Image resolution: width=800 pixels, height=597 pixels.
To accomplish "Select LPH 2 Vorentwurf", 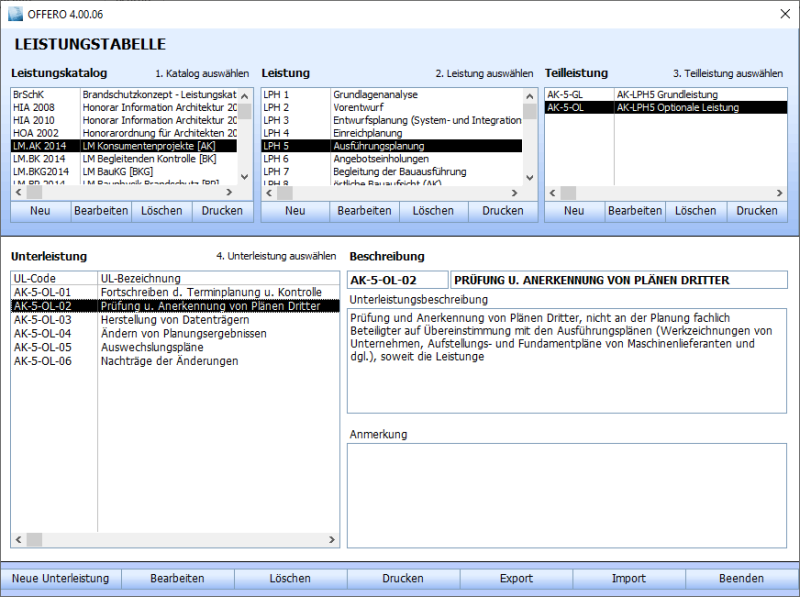I will pyautogui.click(x=392, y=107).
